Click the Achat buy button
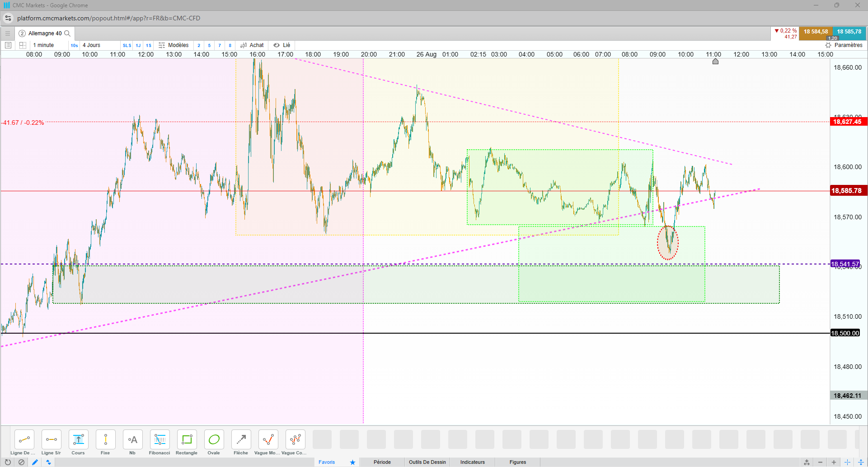Image resolution: width=868 pixels, height=467 pixels. [252, 45]
